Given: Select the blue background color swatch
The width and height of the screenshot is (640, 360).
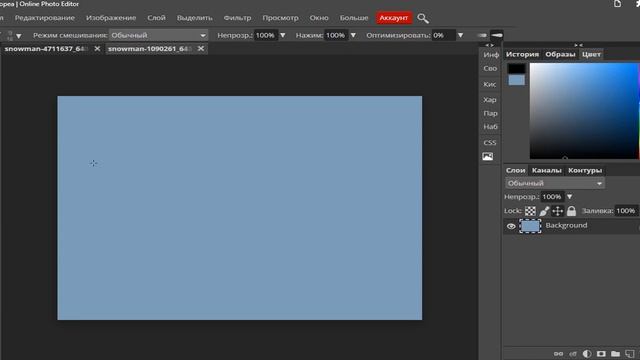Looking at the screenshot, I should (516, 80).
